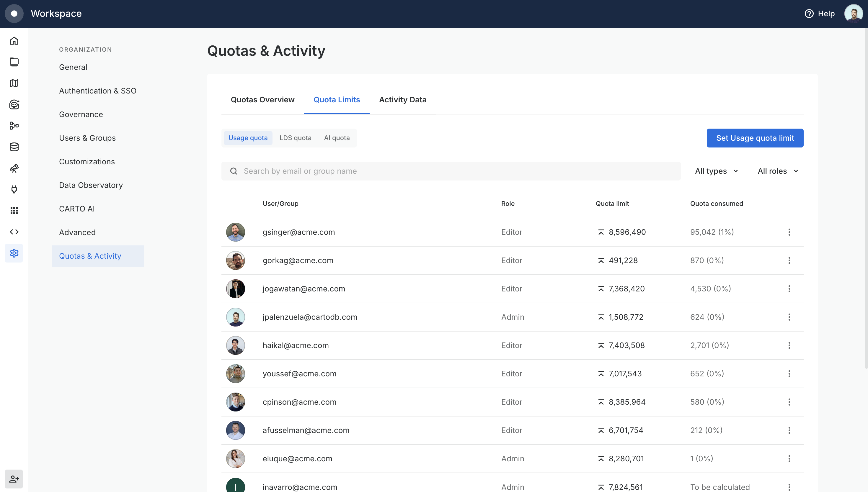This screenshot has height=492, width=868.
Task: Click the page vertical scrollbar
Action: [866, 198]
